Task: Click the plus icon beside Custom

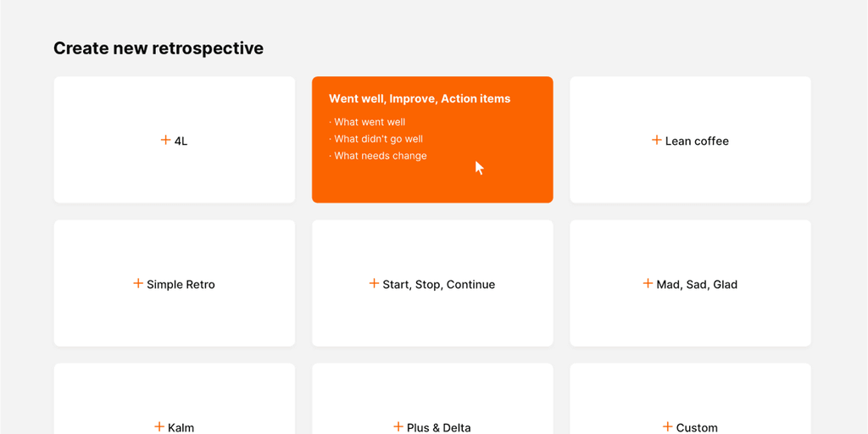Action: coord(667,426)
